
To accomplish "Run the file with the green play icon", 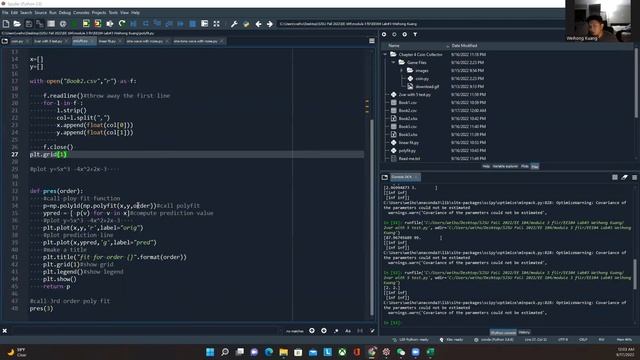I will [x=74, y=24].
